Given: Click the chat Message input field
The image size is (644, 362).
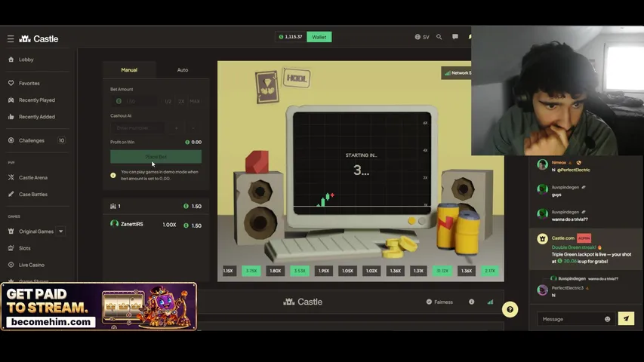Looking at the screenshot, I should click(571, 319).
